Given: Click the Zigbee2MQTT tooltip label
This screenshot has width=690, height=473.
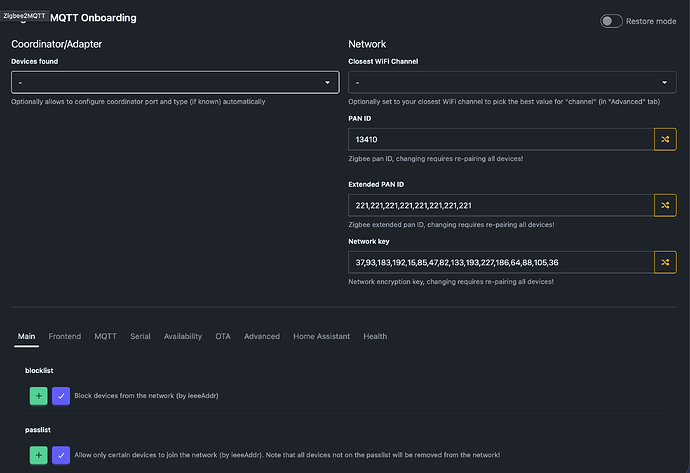Looking at the screenshot, I should click(x=24, y=16).
